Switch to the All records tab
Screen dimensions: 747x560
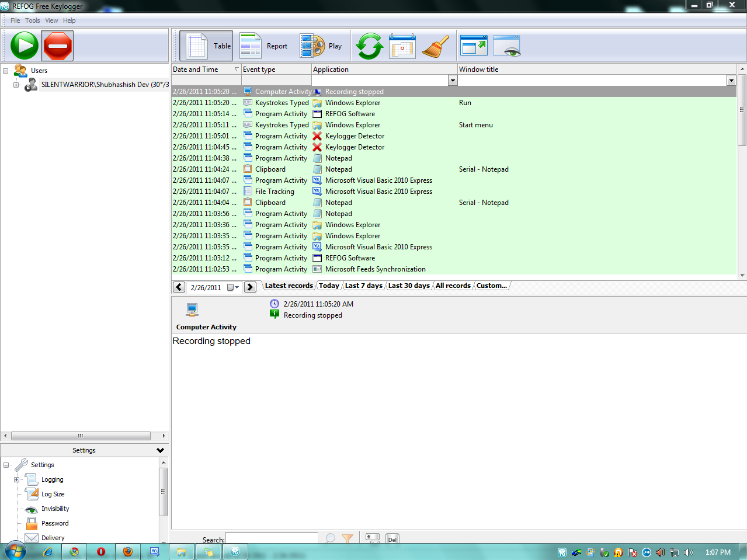coord(453,286)
